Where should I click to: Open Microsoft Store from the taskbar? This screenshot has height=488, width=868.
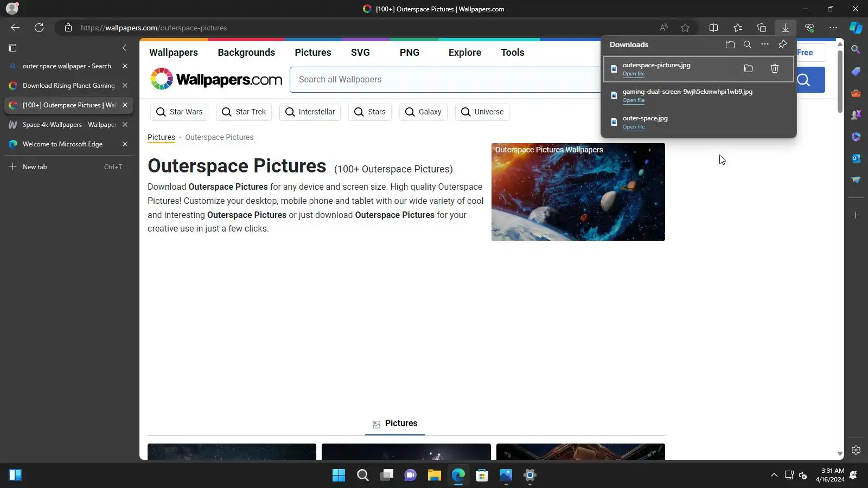click(482, 476)
